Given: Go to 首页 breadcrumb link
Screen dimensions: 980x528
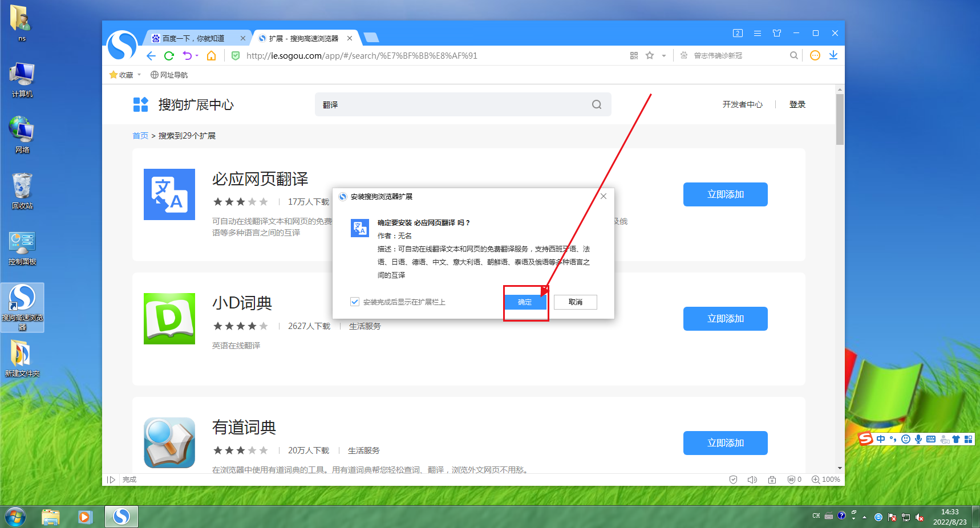Looking at the screenshot, I should point(140,136).
